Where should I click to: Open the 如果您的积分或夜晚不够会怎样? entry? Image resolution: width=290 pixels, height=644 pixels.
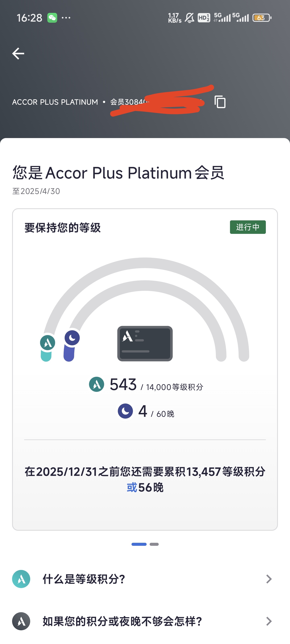click(x=145, y=621)
